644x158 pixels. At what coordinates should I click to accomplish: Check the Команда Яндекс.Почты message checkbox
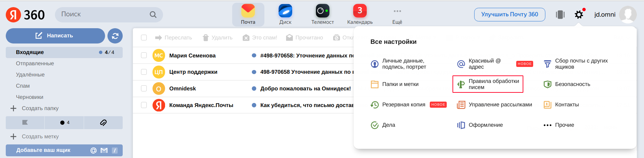tap(144, 105)
